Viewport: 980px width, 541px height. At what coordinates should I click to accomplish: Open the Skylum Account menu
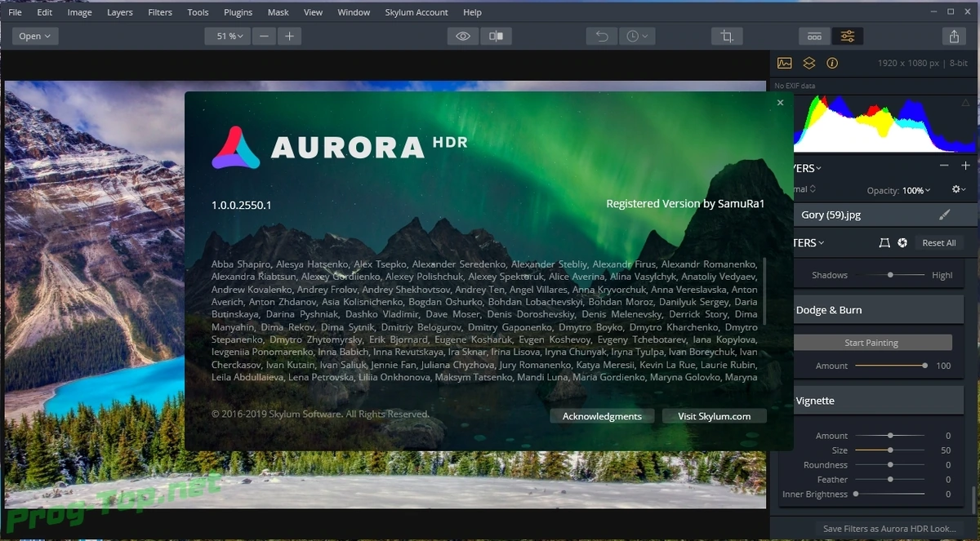point(416,12)
